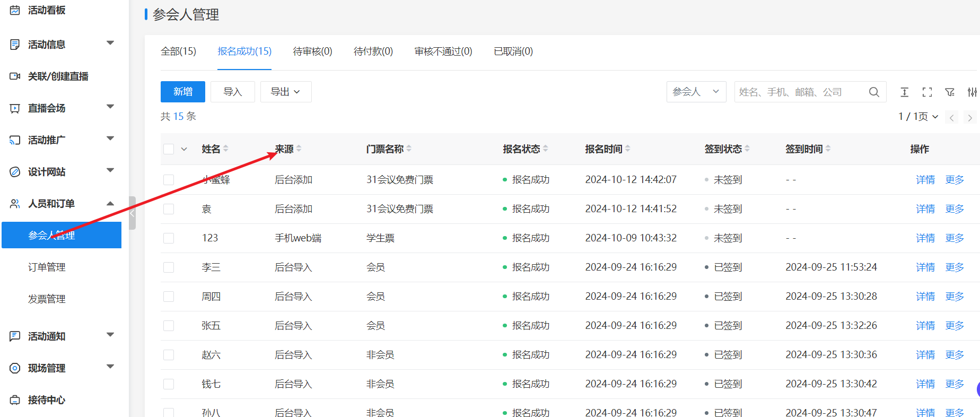Click the 活动通知 message icon
The height and width of the screenshot is (417, 980).
pos(15,336)
